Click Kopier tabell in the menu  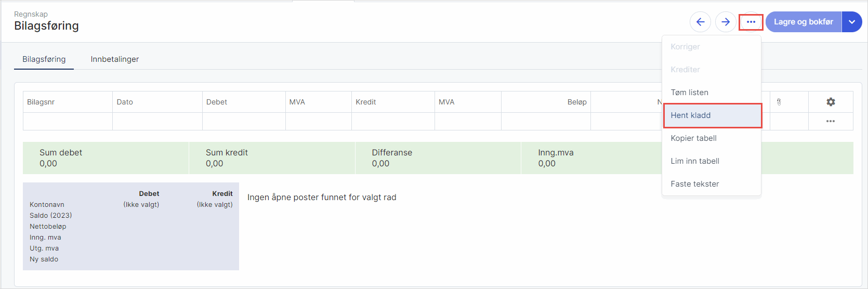[694, 138]
